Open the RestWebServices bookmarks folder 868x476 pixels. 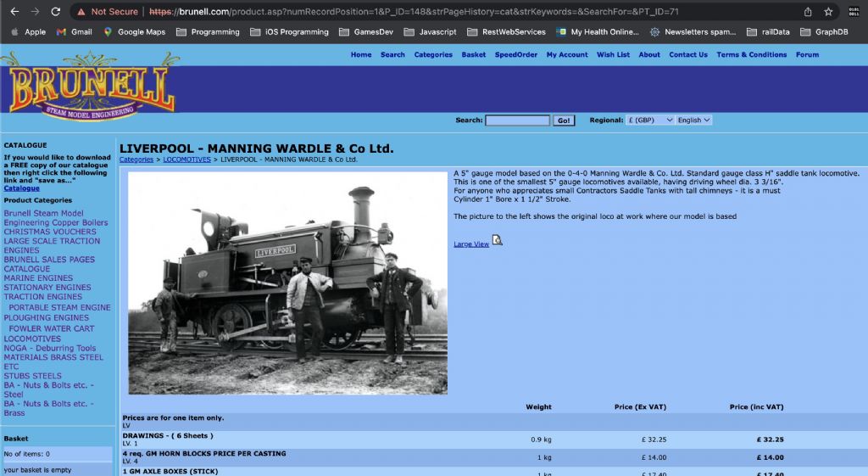(x=507, y=32)
